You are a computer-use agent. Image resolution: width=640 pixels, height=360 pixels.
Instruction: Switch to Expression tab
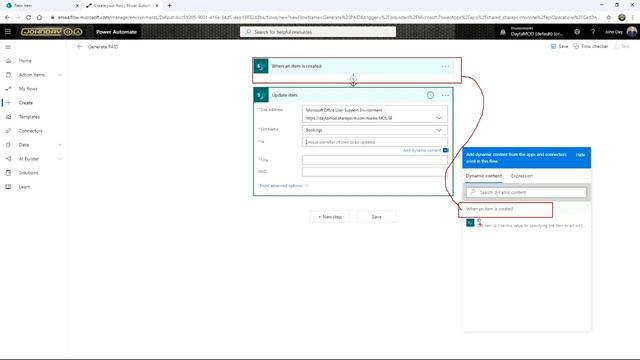click(x=522, y=176)
